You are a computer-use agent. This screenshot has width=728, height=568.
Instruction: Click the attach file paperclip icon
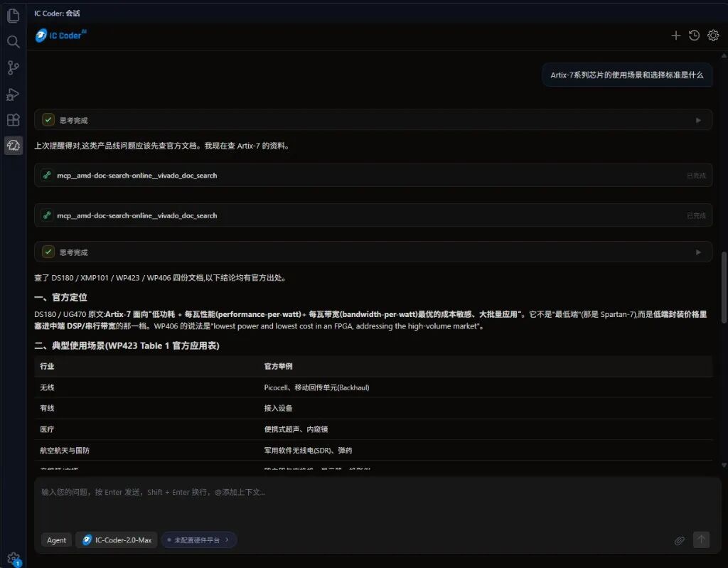[679, 540]
